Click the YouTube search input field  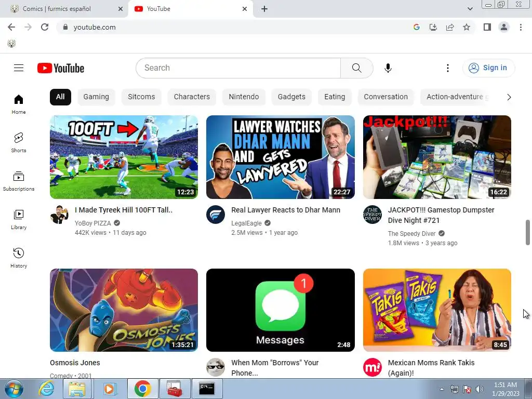pyautogui.click(x=238, y=68)
